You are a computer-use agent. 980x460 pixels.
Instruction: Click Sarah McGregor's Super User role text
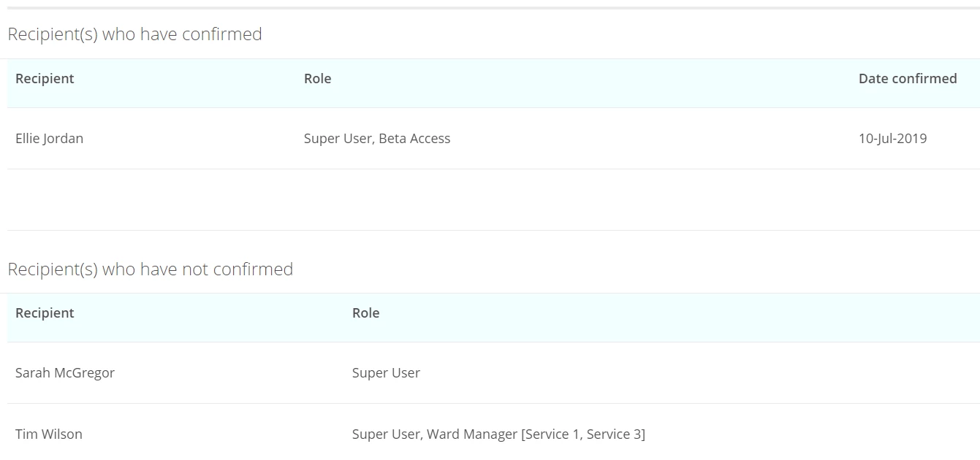pyautogui.click(x=386, y=373)
